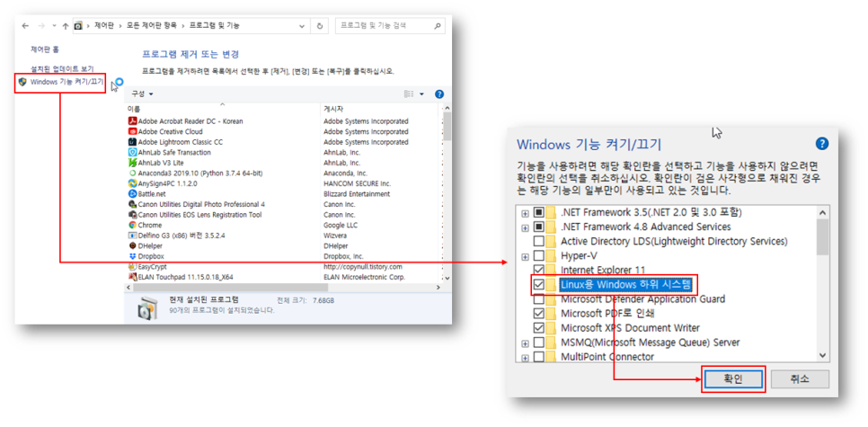The height and width of the screenshot is (427, 868).
Task: Click Google LLC publisher cell
Action: 341,225
